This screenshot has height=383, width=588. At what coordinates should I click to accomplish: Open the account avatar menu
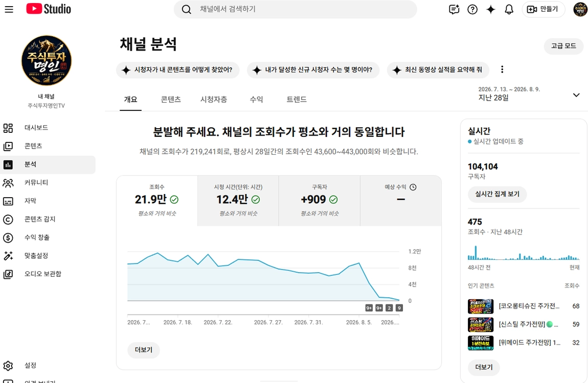(580, 9)
